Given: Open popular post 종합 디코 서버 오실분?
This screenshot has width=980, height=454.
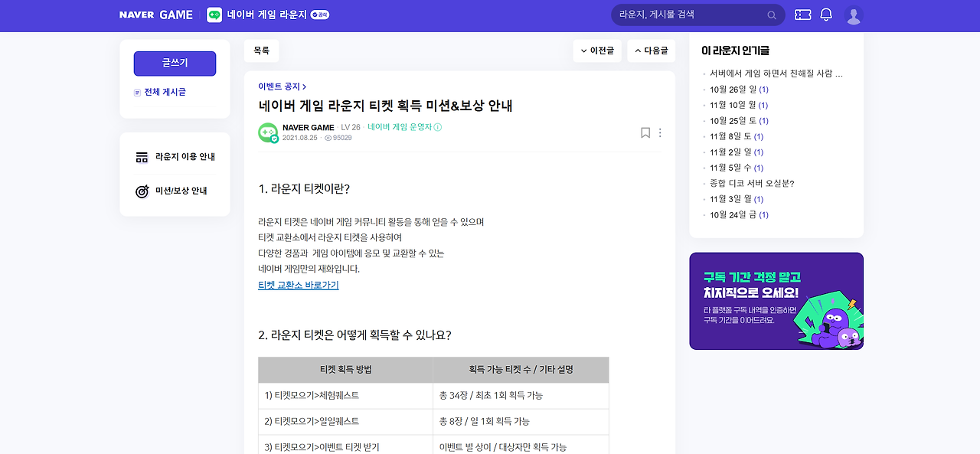Looking at the screenshot, I should coord(752,183).
